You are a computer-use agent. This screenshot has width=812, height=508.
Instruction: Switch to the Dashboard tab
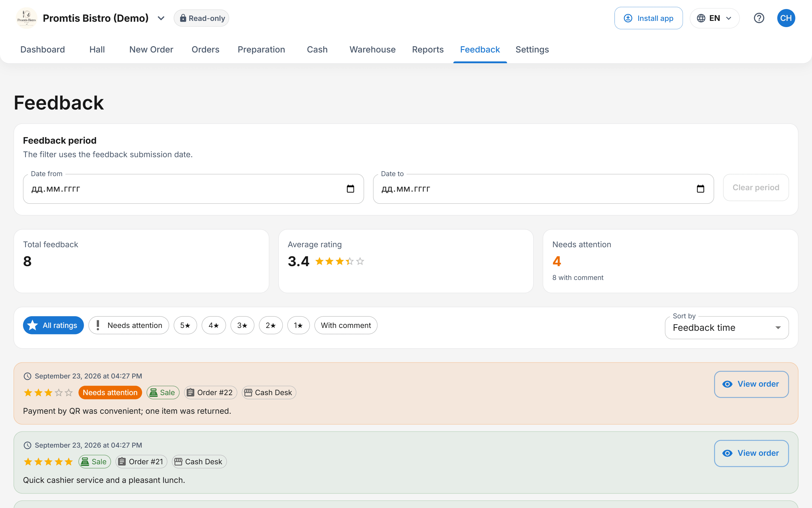click(x=43, y=49)
